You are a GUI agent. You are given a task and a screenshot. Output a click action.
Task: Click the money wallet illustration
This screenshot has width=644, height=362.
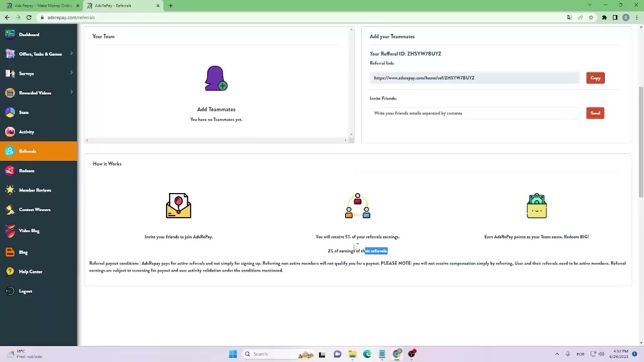click(x=537, y=206)
